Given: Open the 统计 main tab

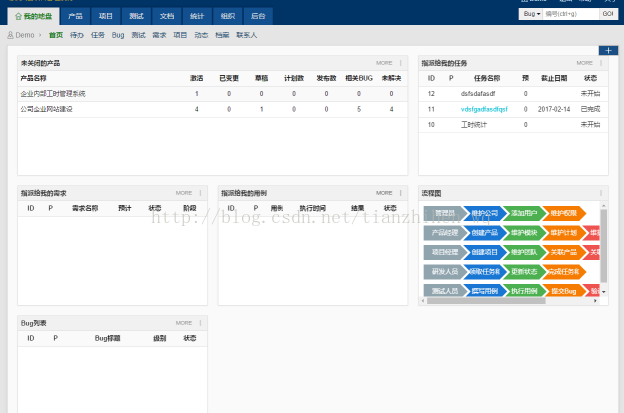Looking at the screenshot, I should coord(197,16).
